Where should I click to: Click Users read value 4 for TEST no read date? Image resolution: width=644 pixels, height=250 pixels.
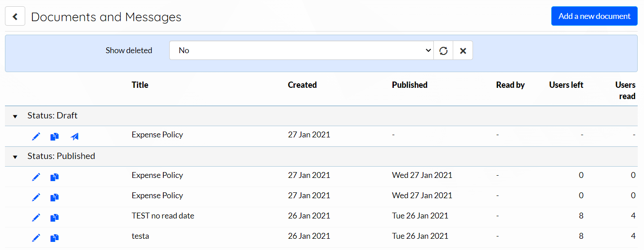coord(633,215)
